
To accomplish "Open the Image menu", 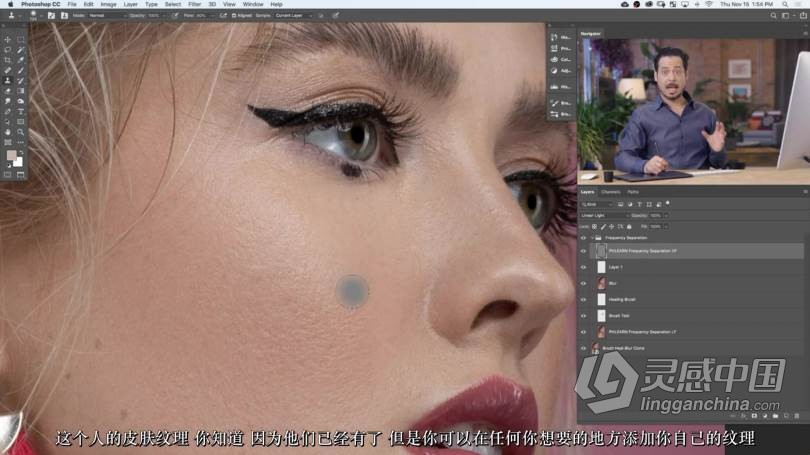I will [108, 4].
